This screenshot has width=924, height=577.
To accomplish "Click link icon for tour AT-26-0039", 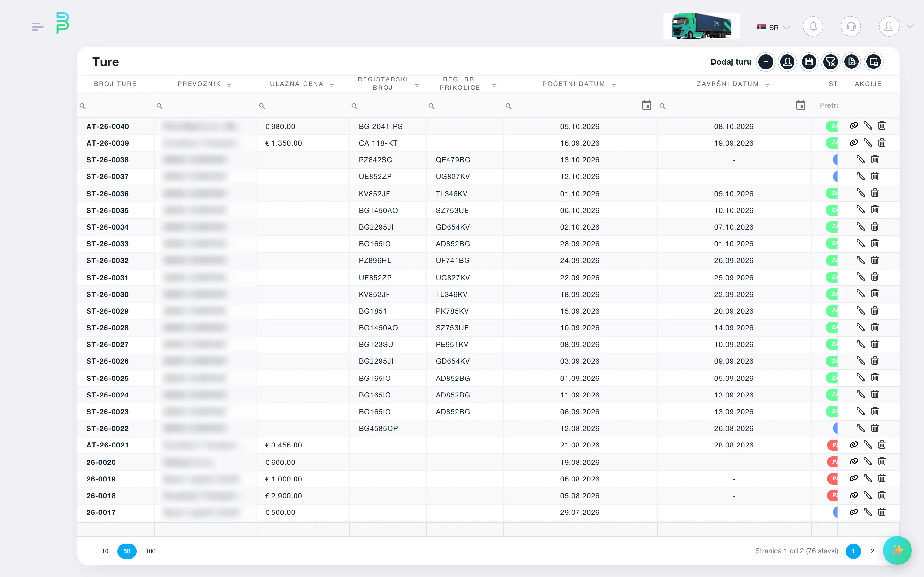I will [853, 143].
